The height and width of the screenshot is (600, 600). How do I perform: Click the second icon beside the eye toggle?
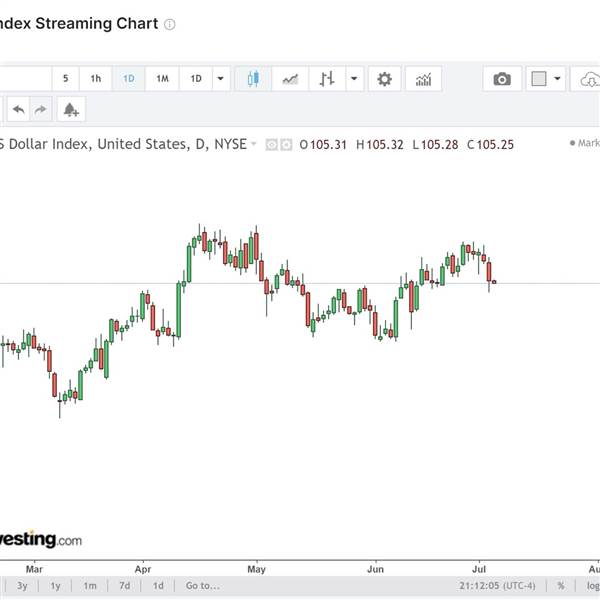[286, 145]
